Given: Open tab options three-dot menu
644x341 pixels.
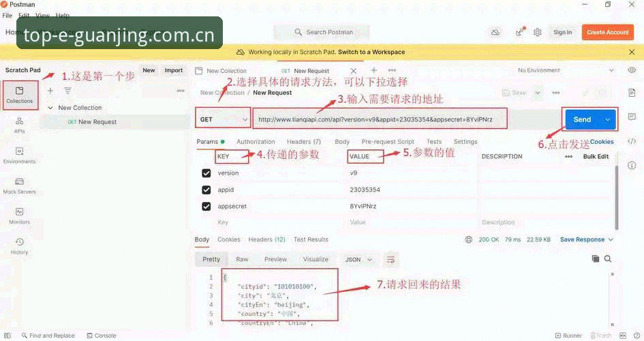Looking at the screenshot, I should coord(392,70).
